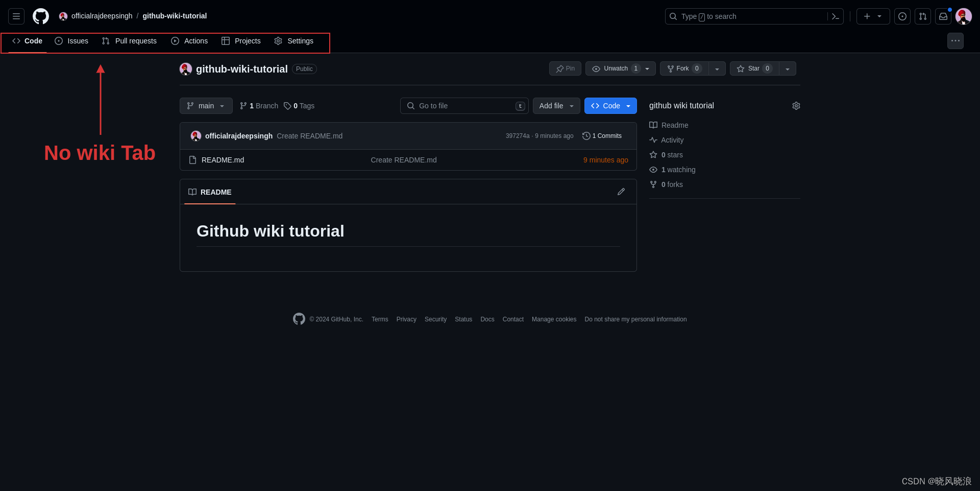Open the notifications inbox
Screen dimensions: 980x491
tap(943, 16)
